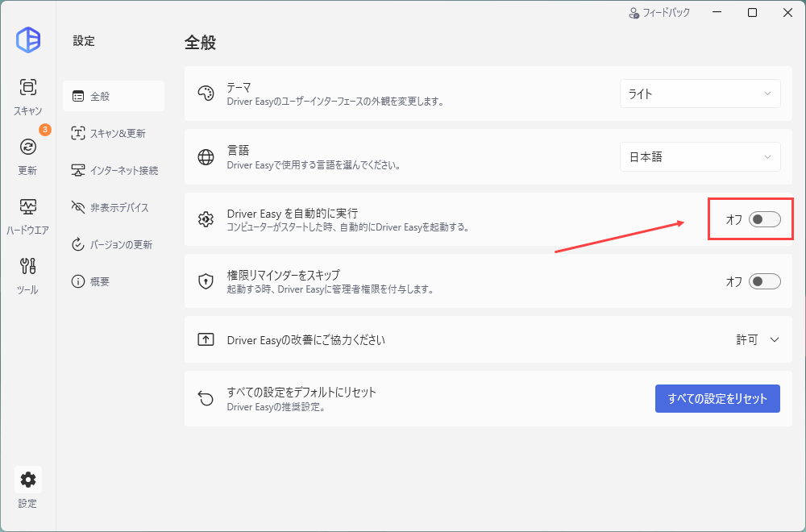Click upload icon beside Driver Easyの改善にご協力ください
This screenshot has height=532, width=806.
point(206,339)
